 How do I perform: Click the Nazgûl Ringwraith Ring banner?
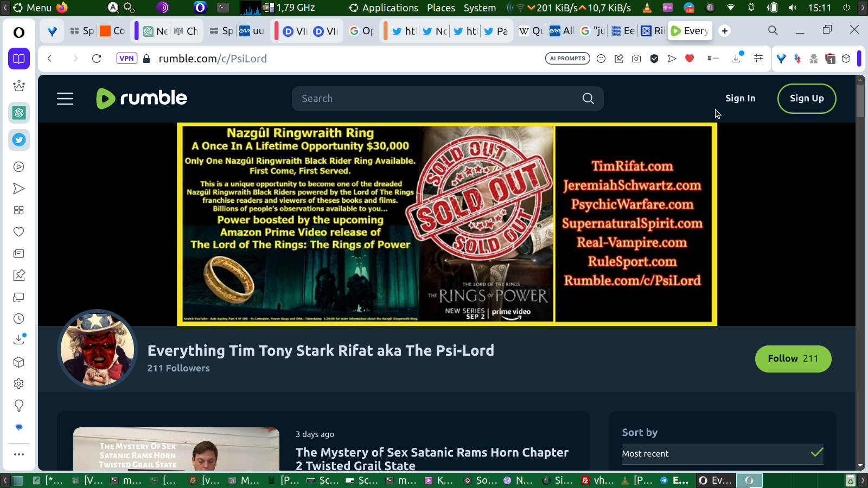pos(447,224)
